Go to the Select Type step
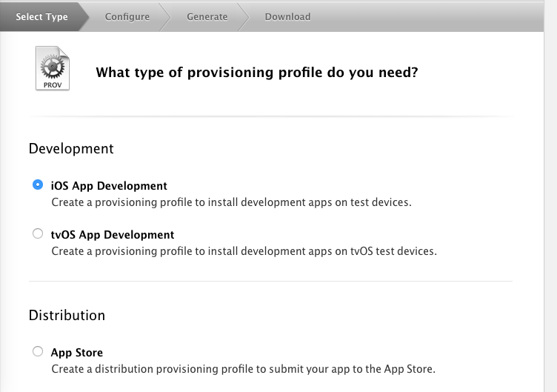Viewport: 557px width, 392px height. 42,17
